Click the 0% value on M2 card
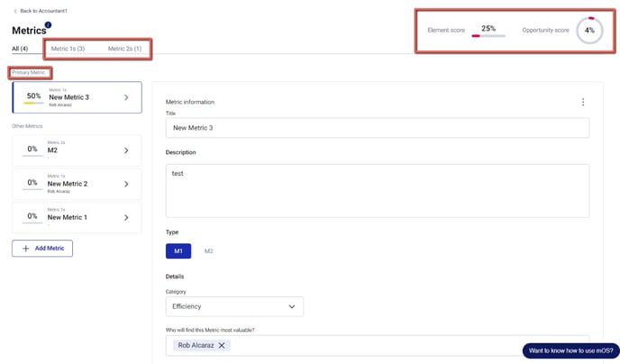 tap(32, 149)
